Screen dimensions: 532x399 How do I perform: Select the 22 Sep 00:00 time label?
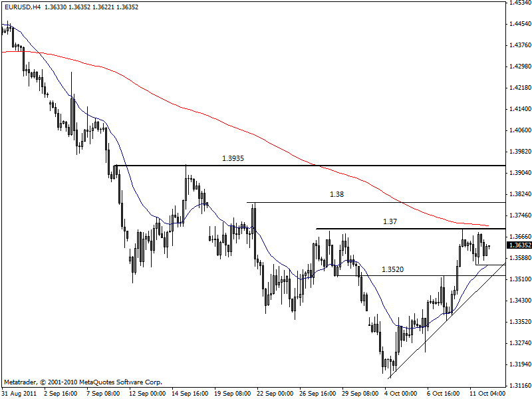coord(276,393)
